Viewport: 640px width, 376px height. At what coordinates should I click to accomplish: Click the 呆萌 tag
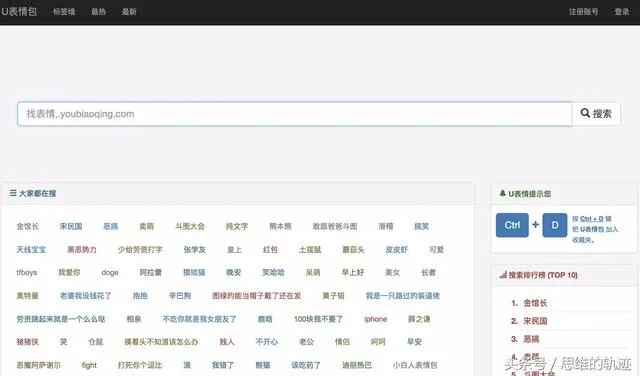point(313,272)
